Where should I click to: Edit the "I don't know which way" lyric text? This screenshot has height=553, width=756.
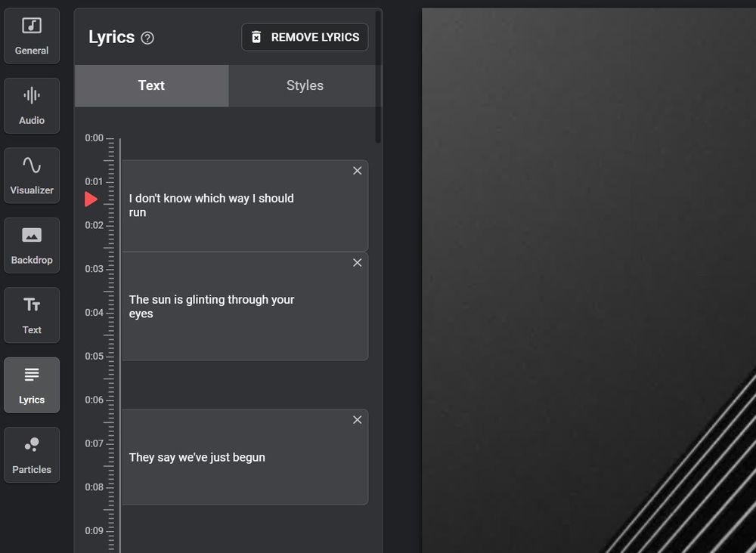click(x=212, y=205)
